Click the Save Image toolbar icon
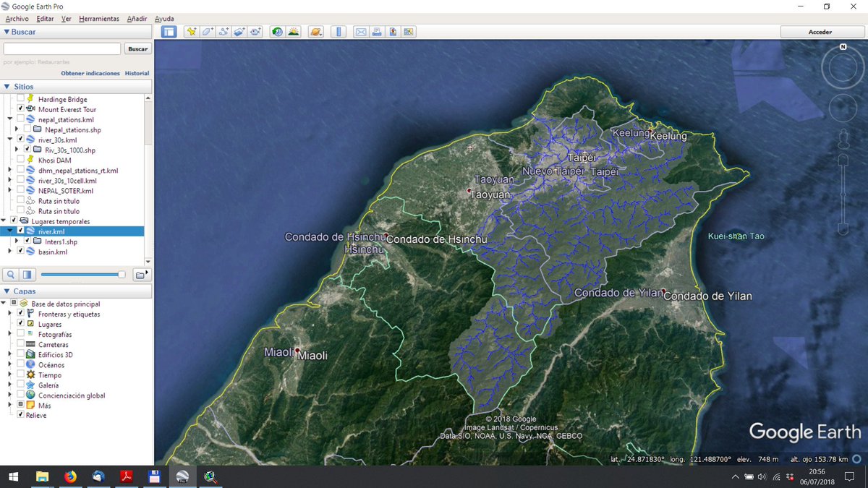This screenshot has width=868, height=488. pyautogui.click(x=392, y=32)
